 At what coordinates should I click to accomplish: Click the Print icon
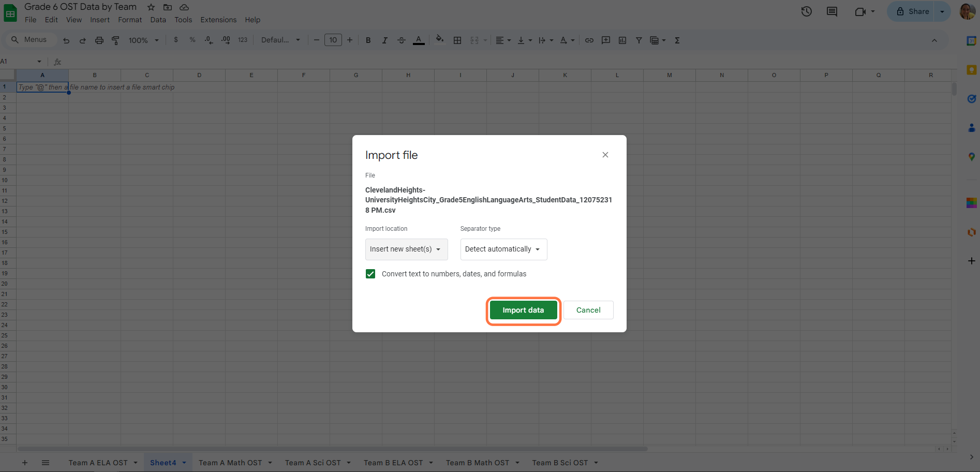(99, 40)
